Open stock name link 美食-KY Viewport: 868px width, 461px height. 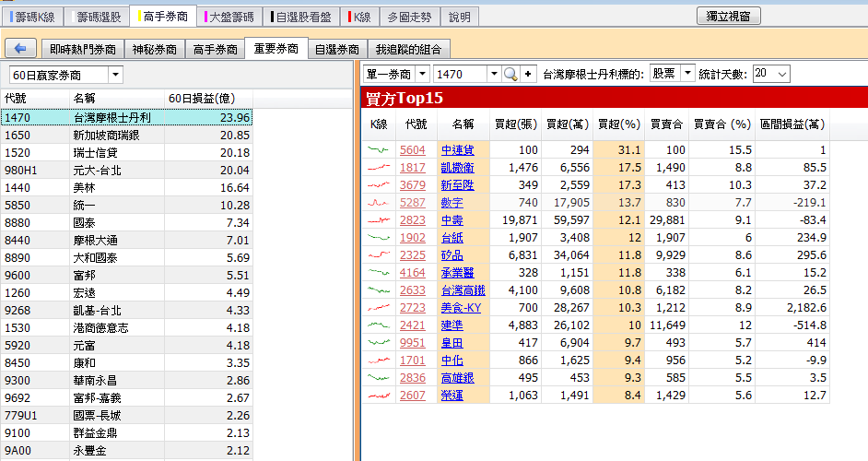[461, 308]
